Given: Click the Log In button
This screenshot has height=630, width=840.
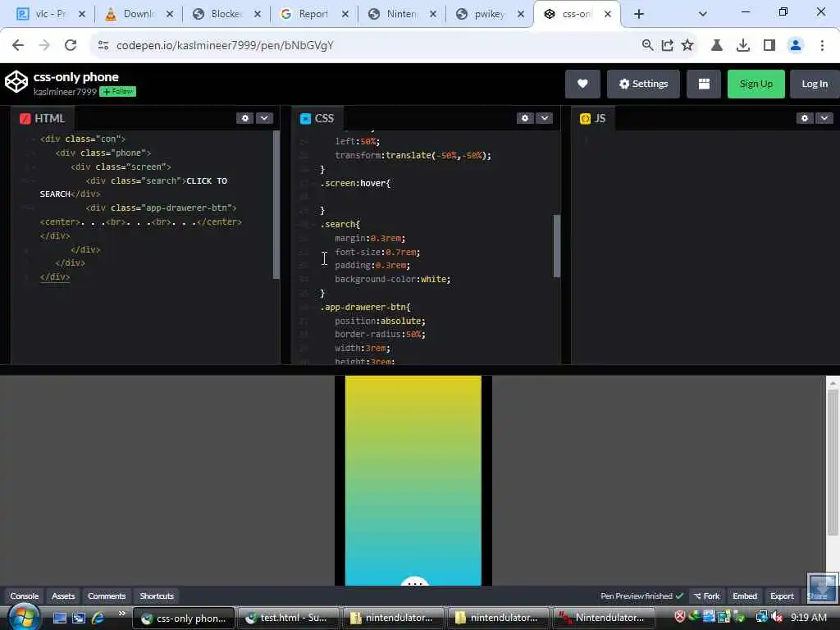Looking at the screenshot, I should [815, 84].
